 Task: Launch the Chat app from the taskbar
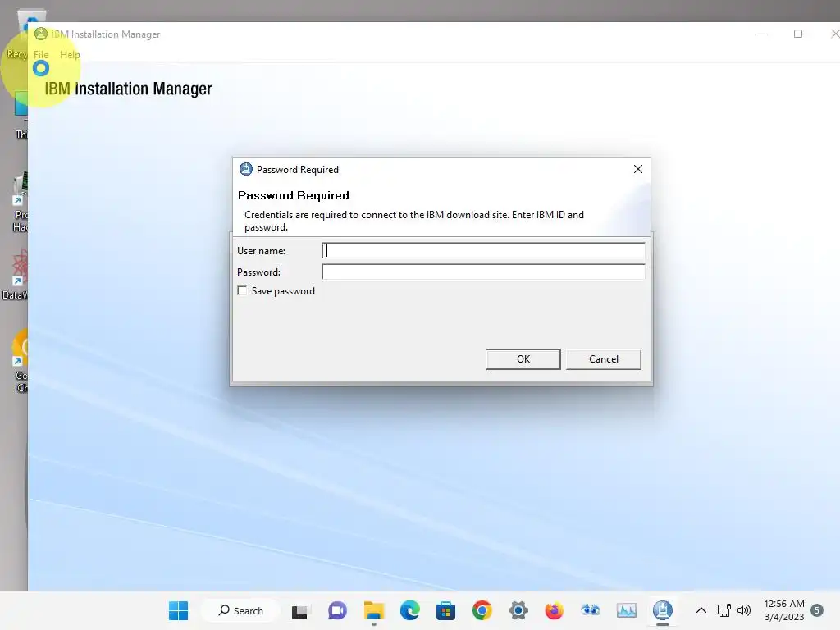[x=337, y=610]
